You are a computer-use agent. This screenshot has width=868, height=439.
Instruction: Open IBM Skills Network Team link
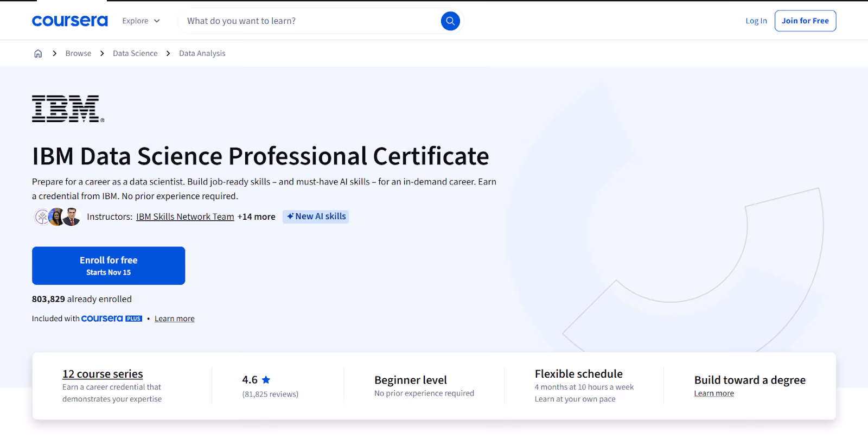[x=185, y=217]
